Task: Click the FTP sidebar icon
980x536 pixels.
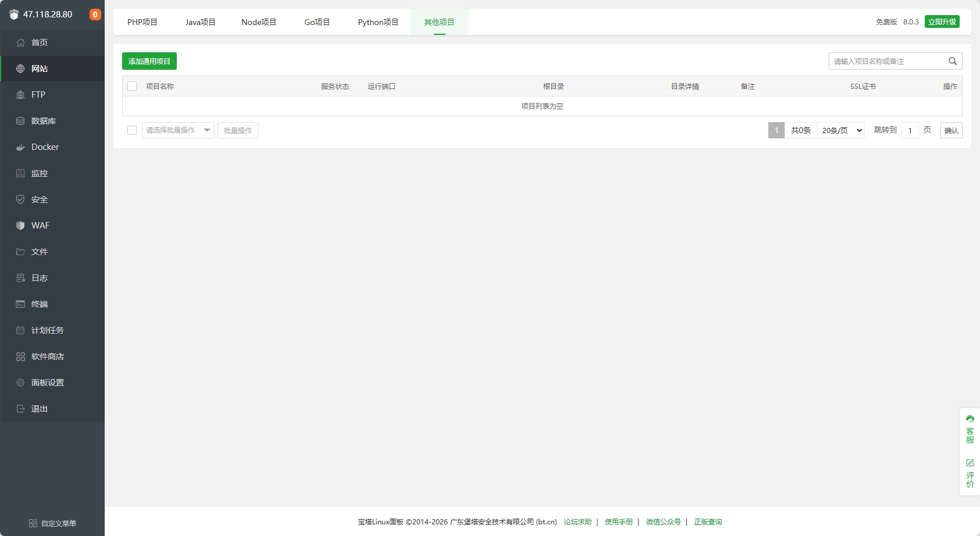Action: [x=20, y=95]
